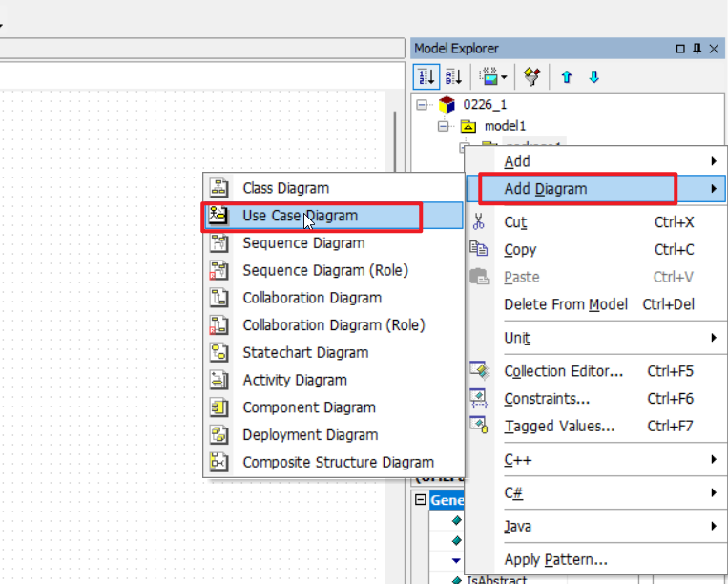
Task: Select Apply Pattern from the context menu
Action: click(595, 559)
